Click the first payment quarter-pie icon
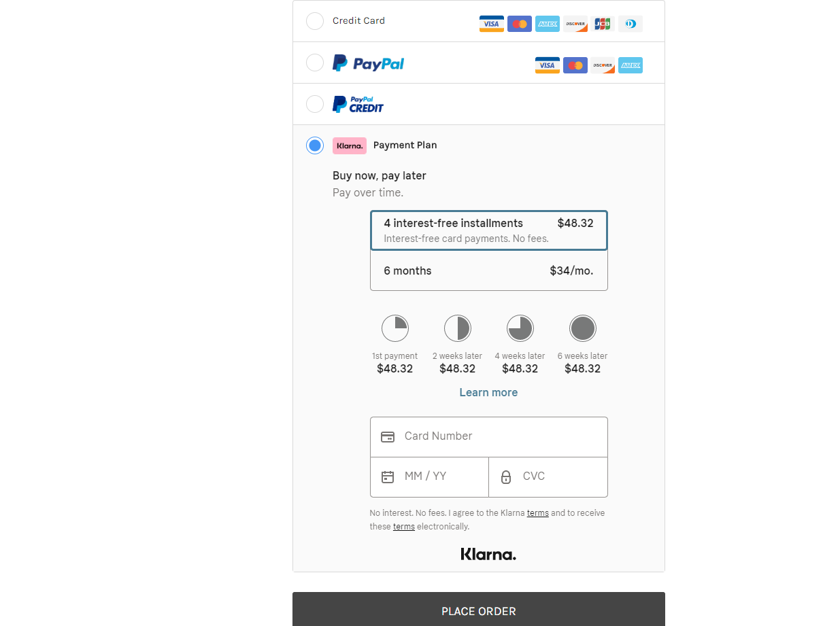Screen dimensions: 840x626 pyautogui.click(x=394, y=328)
